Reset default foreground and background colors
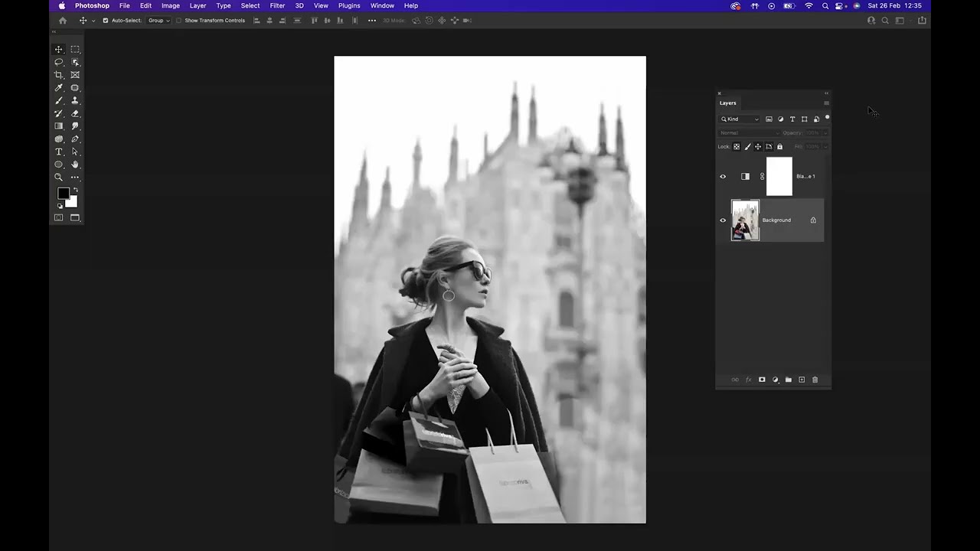Image resolution: width=980 pixels, height=551 pixels. pyautogui.click(x=60, y=206)
